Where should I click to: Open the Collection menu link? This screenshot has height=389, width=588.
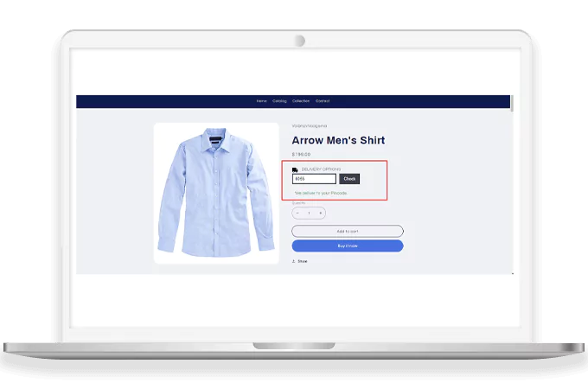(301, 101)
